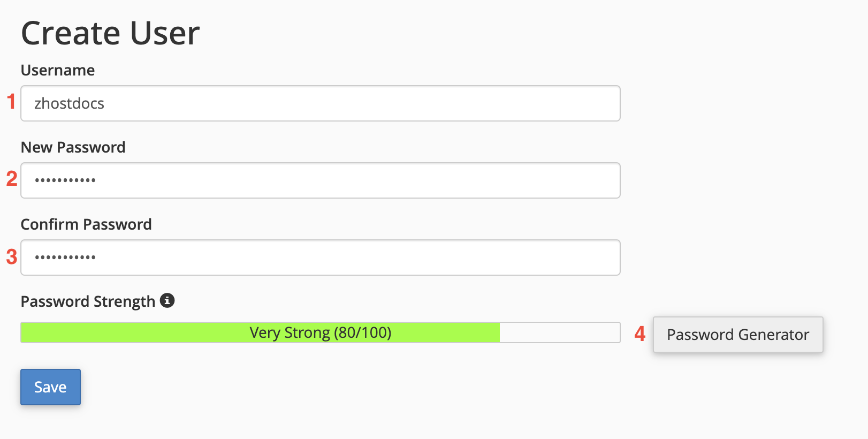This screenshot has width=868, height=439.
Task: Click the Password Strength label text
Action: click(x=88, y=301)
